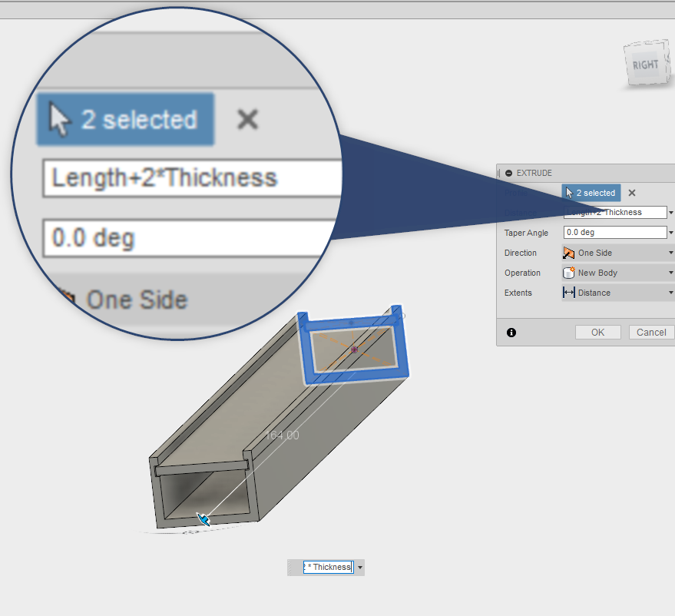Collapse the EXTRUDE dialog with minus icon

[508, 174]
